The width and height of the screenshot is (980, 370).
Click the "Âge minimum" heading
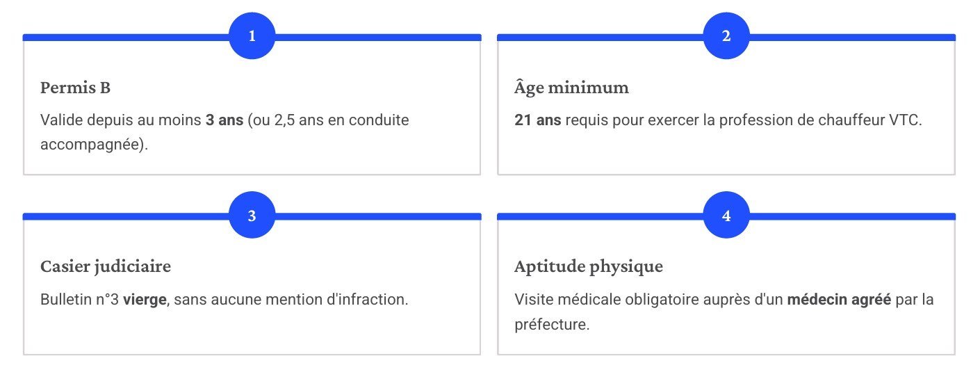571,88
